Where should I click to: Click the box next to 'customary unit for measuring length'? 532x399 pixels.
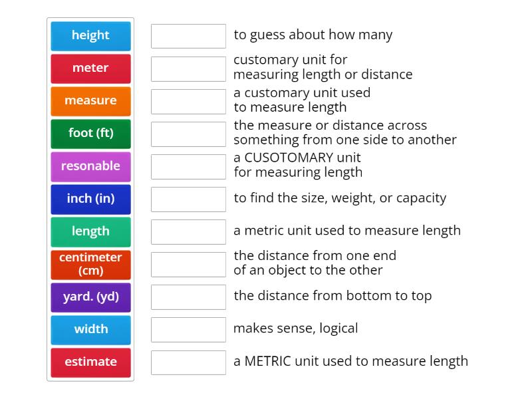(188, 68)
